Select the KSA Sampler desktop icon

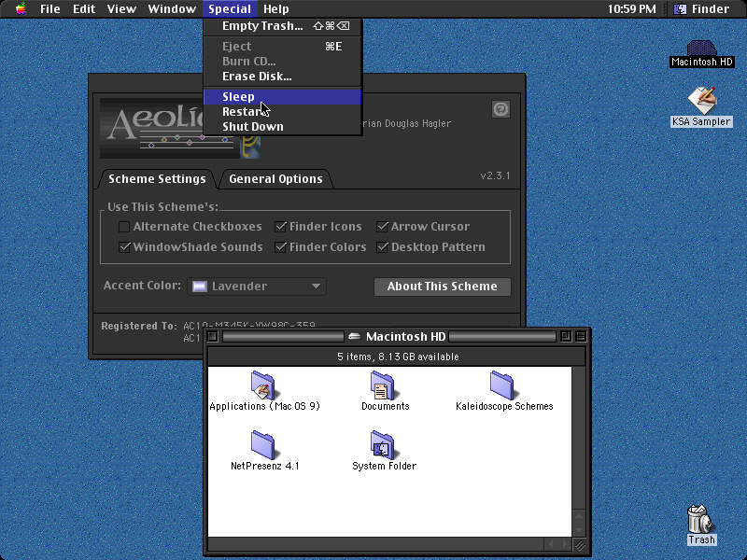(702, 101)
